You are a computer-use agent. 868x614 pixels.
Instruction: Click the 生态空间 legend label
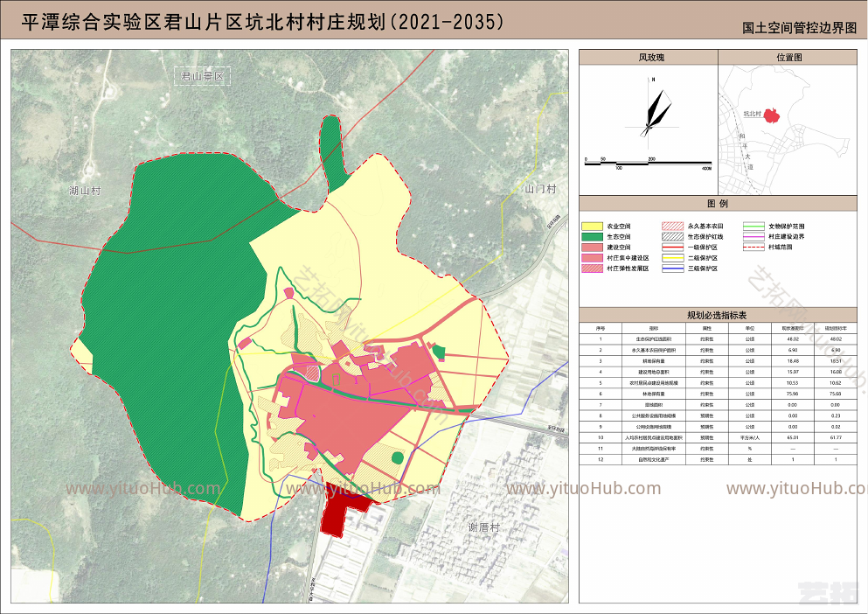[x=619, y=237]
